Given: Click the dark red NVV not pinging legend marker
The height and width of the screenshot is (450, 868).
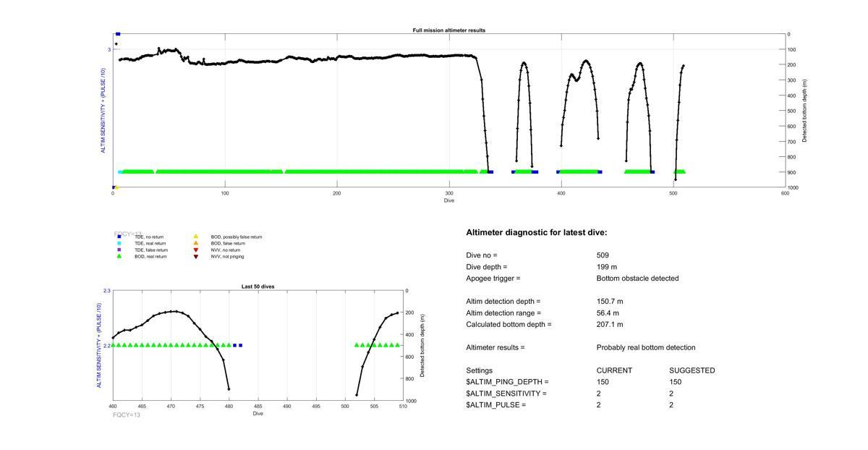Looking at the screenshot, I should click(x=195, y=256).
